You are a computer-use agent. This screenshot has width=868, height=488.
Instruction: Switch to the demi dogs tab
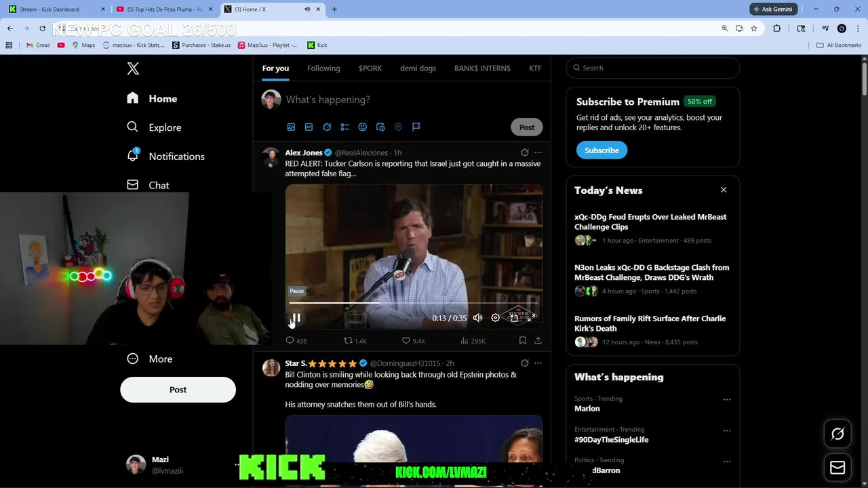(x=418, y=68)
